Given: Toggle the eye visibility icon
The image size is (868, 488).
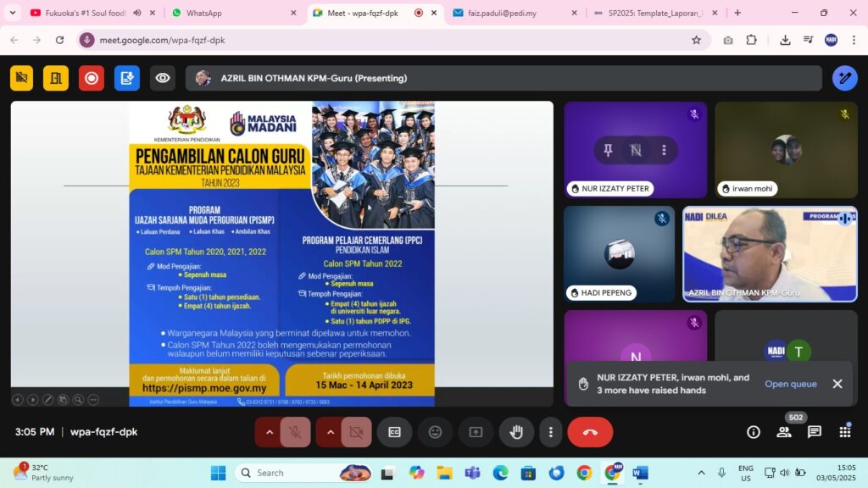Looking at the screenshot, I should [x=162, y=78].
